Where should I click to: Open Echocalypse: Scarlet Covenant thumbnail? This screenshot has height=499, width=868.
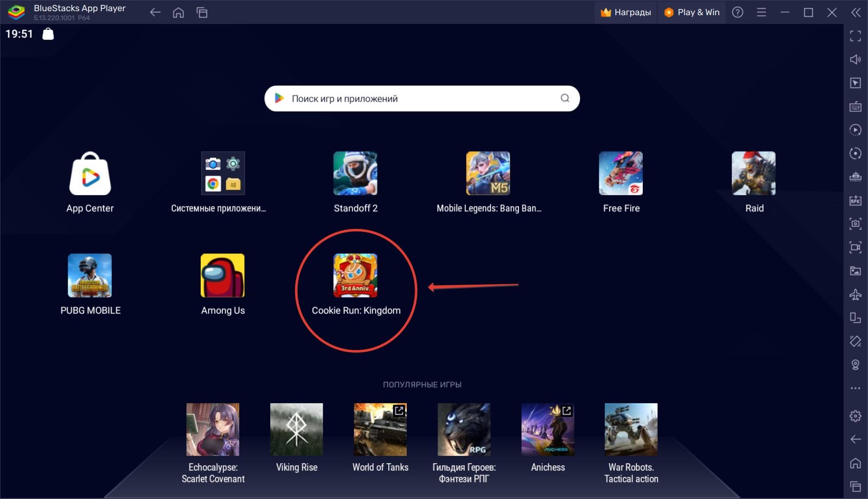[213, 430]
